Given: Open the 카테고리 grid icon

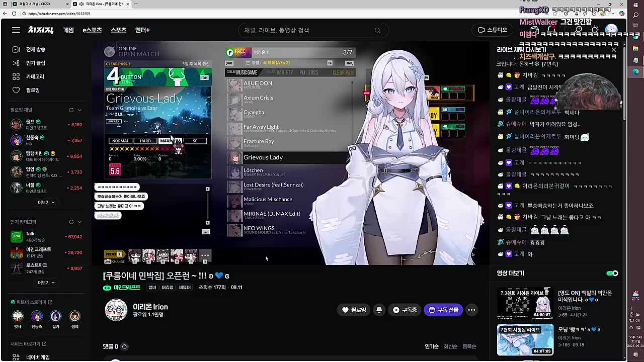Looking at the screenshot, I should point(17,76).
